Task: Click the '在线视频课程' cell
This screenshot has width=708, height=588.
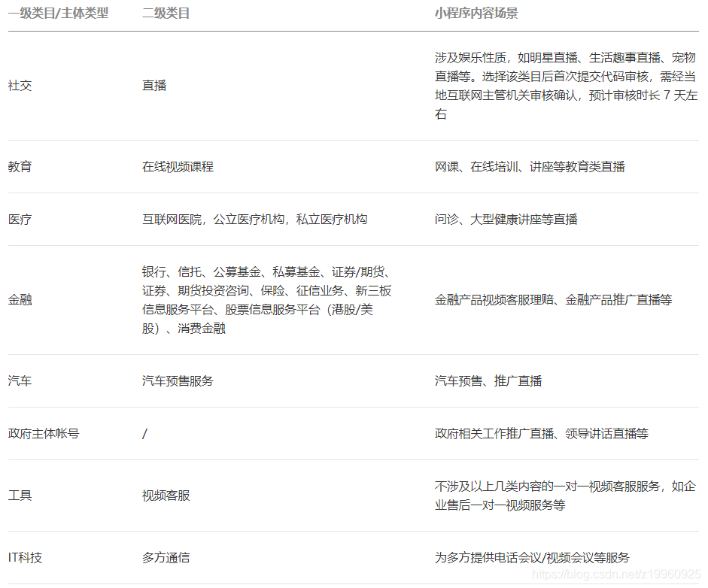Action: point(178,166)
